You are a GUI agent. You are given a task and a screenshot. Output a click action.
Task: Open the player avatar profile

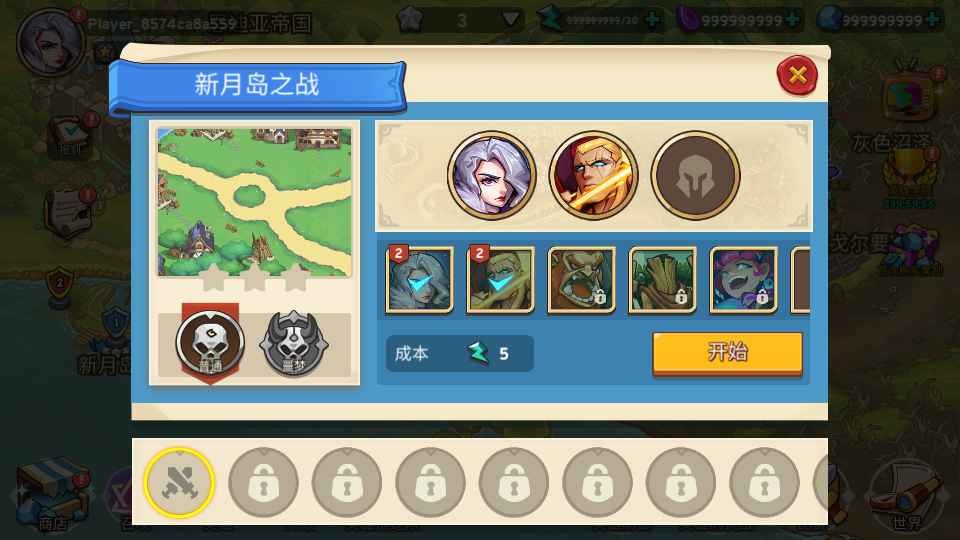[x=50, y=43]
